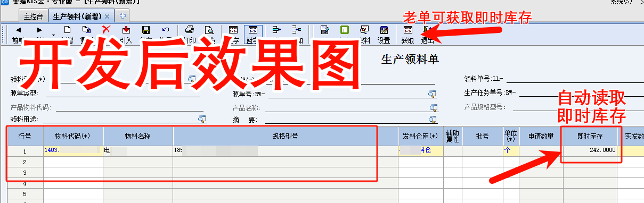Click the material name cell in row 1
The width and height of the screenshot is (644, 203).
(x=138, y=150)
